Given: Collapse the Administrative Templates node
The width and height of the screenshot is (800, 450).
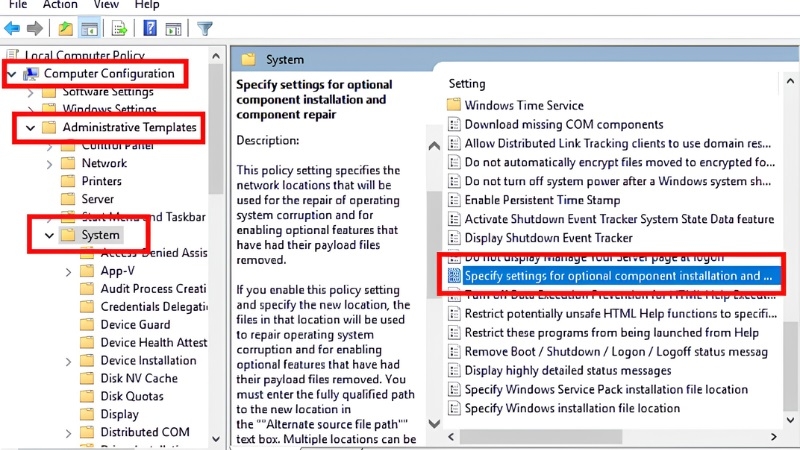Looking at the screenshot, I should coord(30,128).
